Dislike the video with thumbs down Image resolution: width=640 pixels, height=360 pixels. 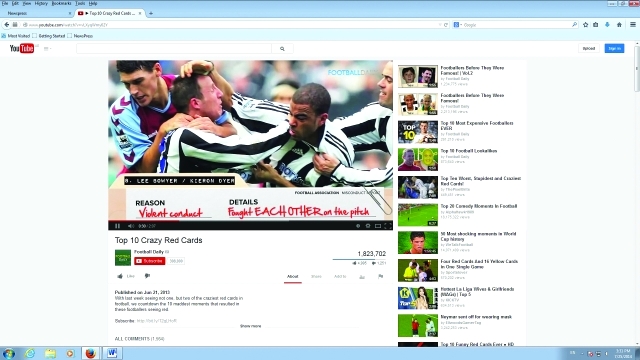click(x=147, y=276)
